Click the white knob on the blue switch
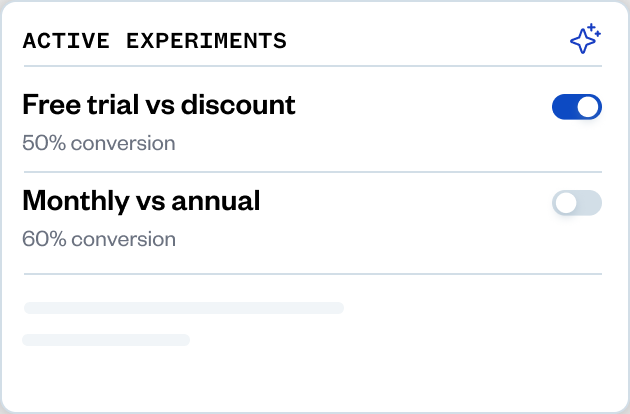This screenshot has width=630, height=414. 588,107
